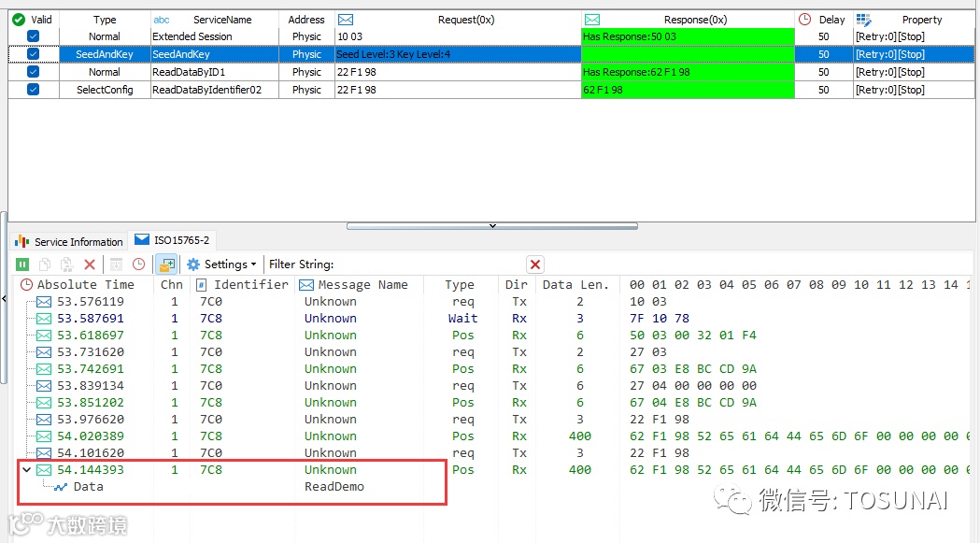Select the SelectConfig type cell

(x=105, y=90)
